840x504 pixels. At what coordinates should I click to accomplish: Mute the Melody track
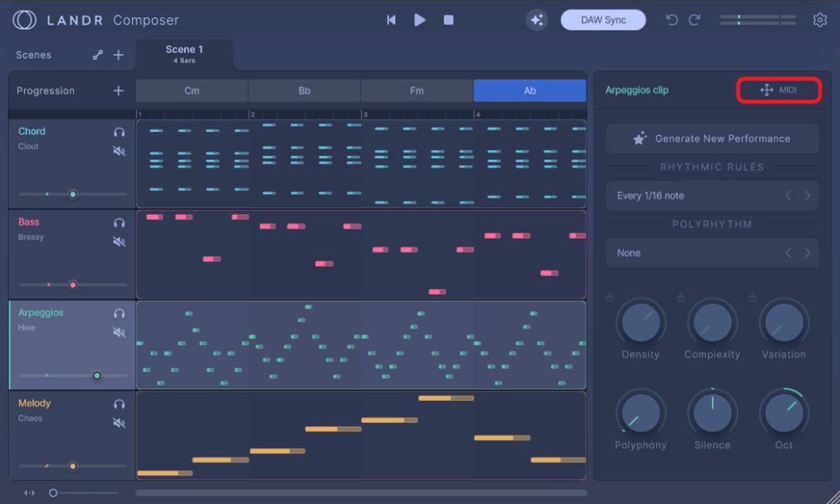click(119, 423)
